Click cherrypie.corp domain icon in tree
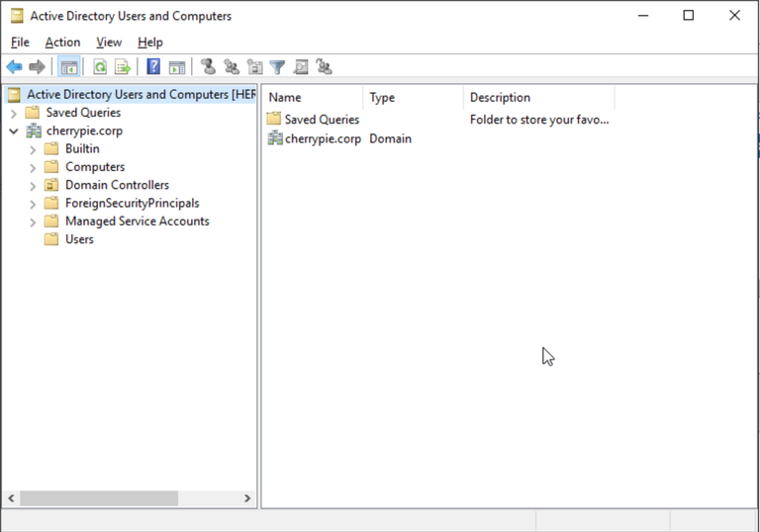The width and height of the screenshot is (760, 532). click(34, 131)
